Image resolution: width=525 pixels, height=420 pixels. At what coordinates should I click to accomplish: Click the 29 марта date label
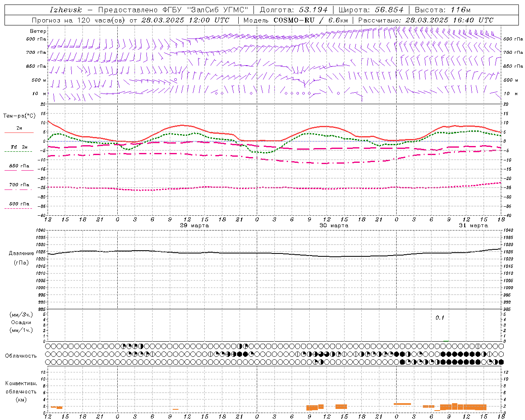[194, 226]
